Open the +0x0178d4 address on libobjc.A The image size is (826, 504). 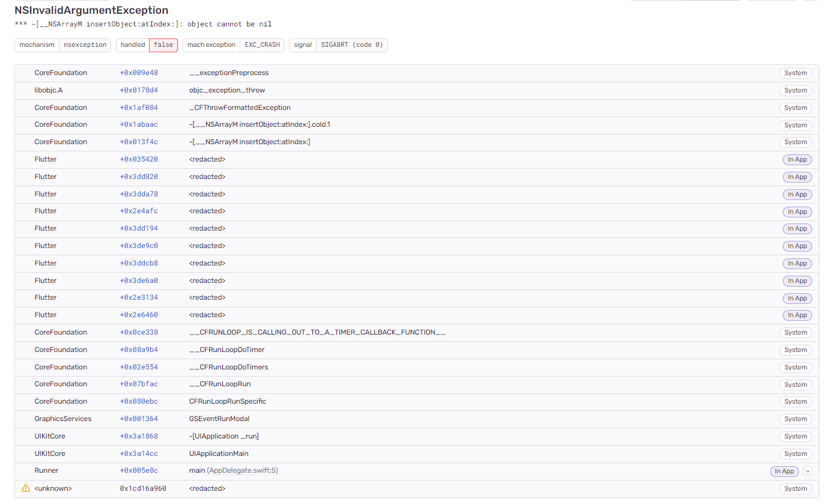(139, 90)
